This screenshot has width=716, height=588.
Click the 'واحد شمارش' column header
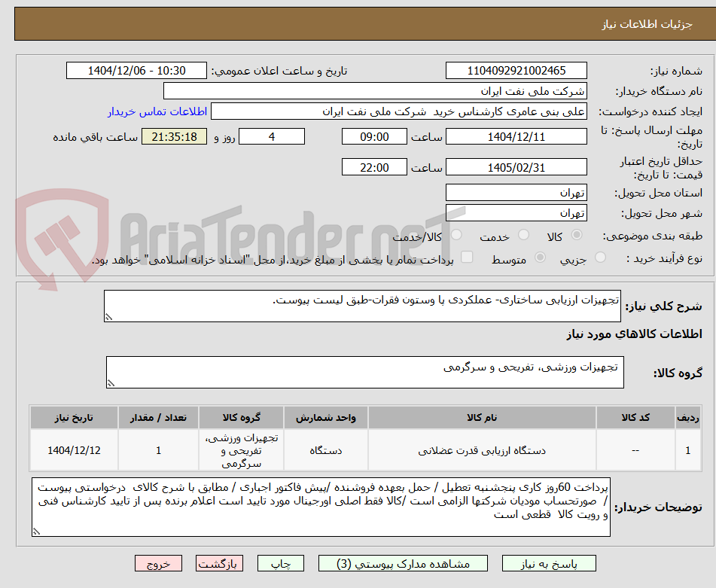coord(325,418)
